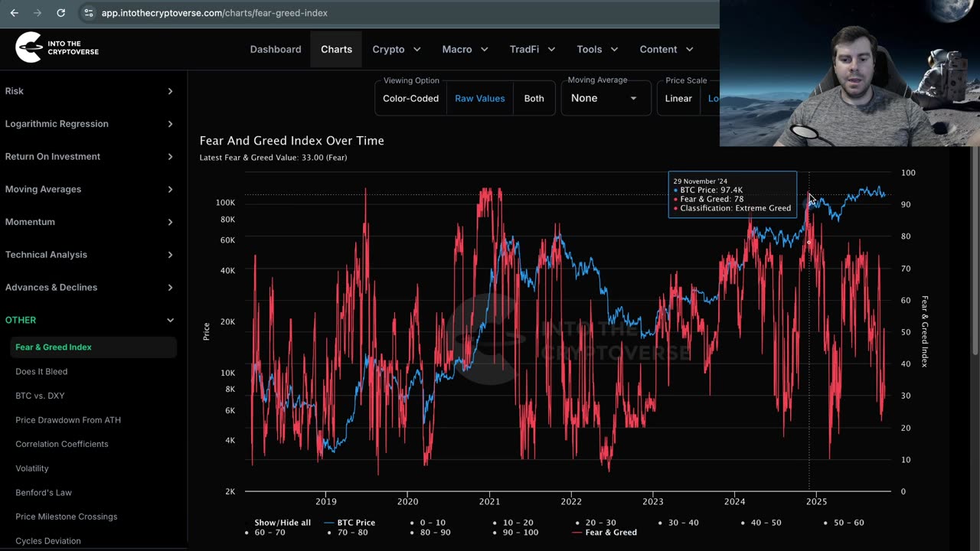Open the Does It Bleed chart
Screen dimensions: 980x551
[41, 372]
